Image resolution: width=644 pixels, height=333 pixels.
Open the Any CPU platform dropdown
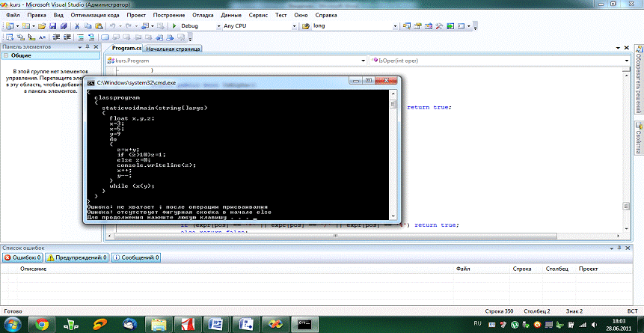pos(292,25)
